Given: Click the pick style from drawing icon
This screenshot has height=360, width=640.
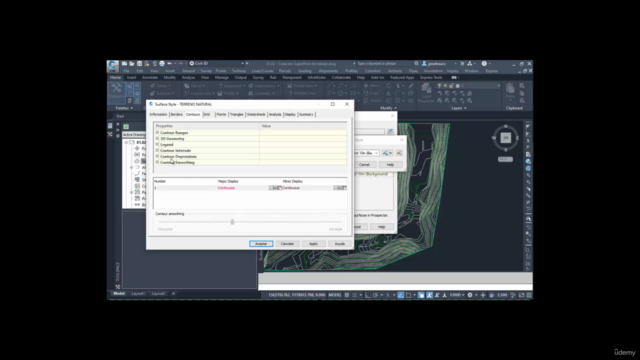Looking at the screenshot, I should point(399,153).
